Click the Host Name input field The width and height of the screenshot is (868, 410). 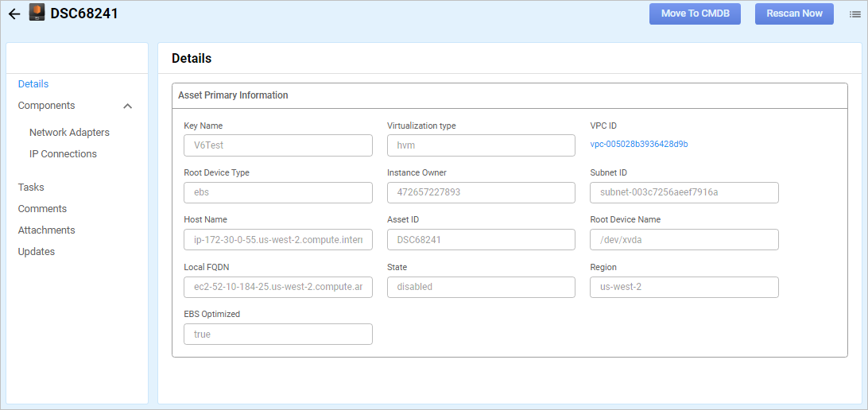click(277, 240)
